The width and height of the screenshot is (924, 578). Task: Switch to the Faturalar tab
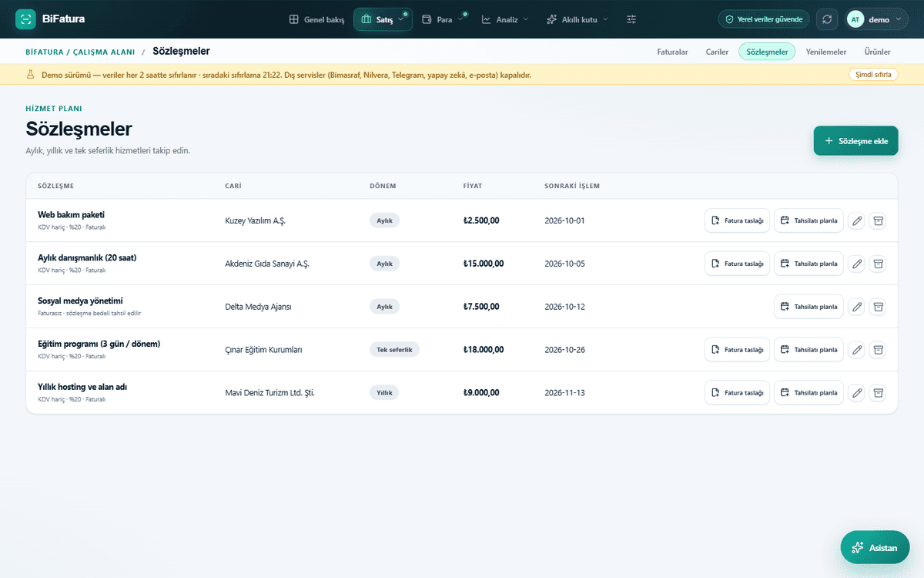click(672, 52)
